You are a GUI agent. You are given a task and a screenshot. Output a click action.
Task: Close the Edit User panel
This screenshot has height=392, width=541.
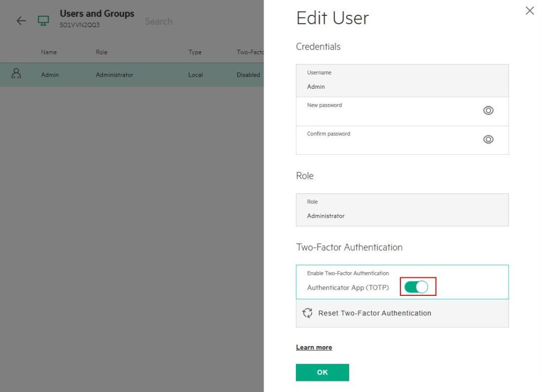tap(529, 11)
